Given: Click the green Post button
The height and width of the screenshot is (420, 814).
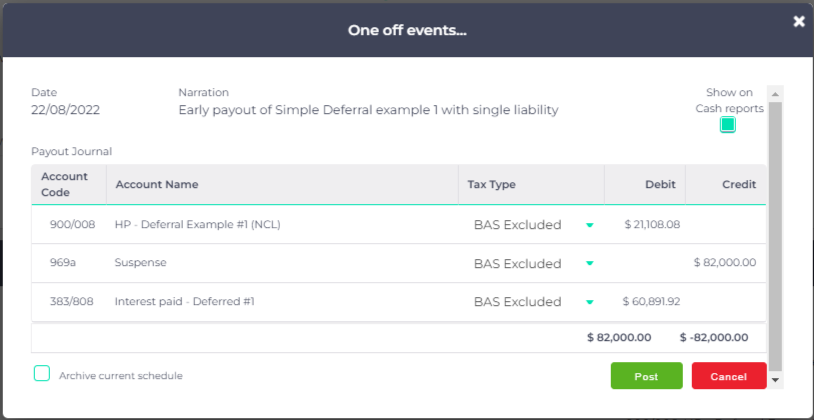Looking at the screenshot, I should pos(646,376).
